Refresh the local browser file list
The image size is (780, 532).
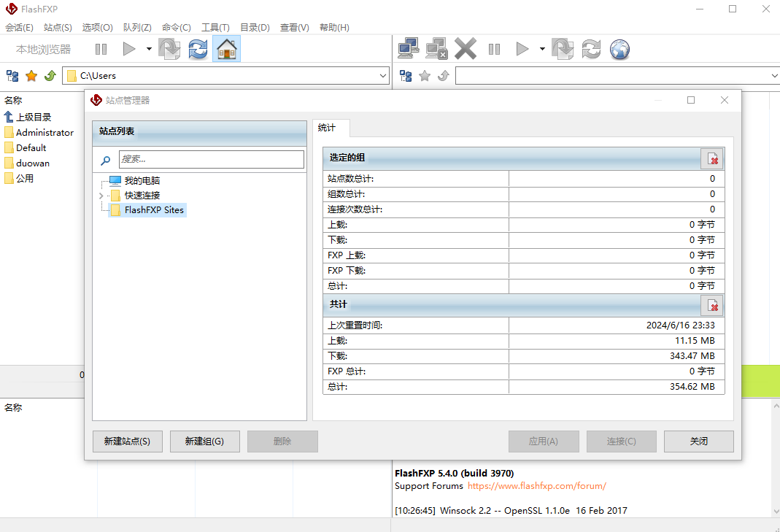(198, 49)
